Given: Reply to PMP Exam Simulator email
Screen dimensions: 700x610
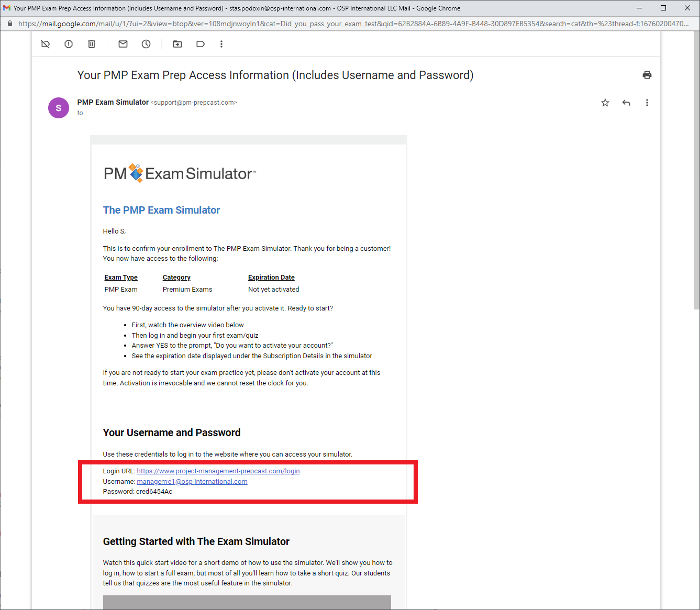Looking at the screenshot, I should pyautogui.click(x=626, y=103).
